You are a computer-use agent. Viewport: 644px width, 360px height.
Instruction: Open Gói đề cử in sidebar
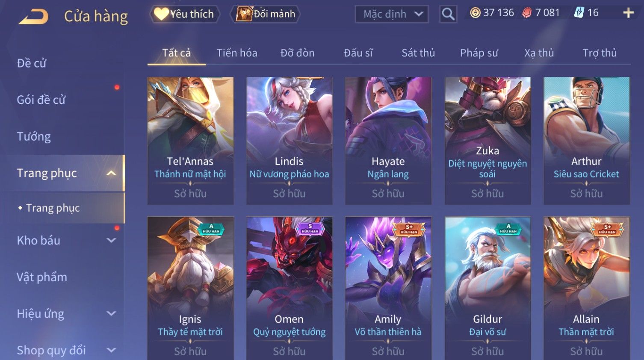41,100
